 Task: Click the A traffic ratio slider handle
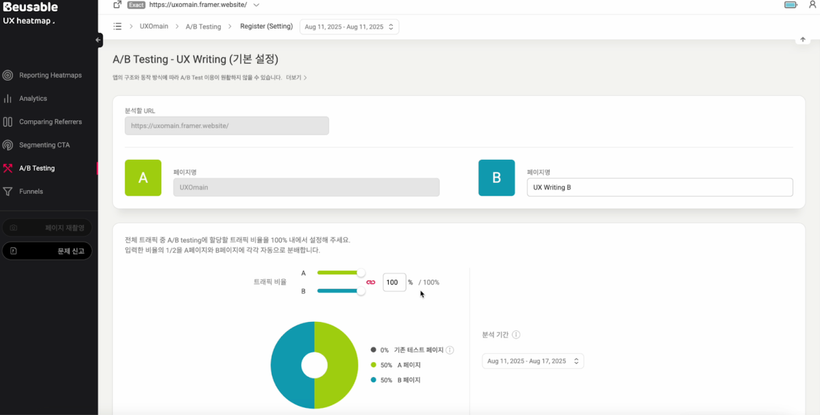pos(361,272)
